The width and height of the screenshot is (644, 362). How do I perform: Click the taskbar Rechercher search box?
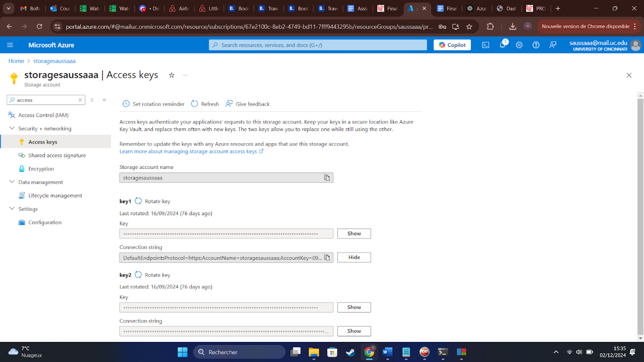click(239, 352)
